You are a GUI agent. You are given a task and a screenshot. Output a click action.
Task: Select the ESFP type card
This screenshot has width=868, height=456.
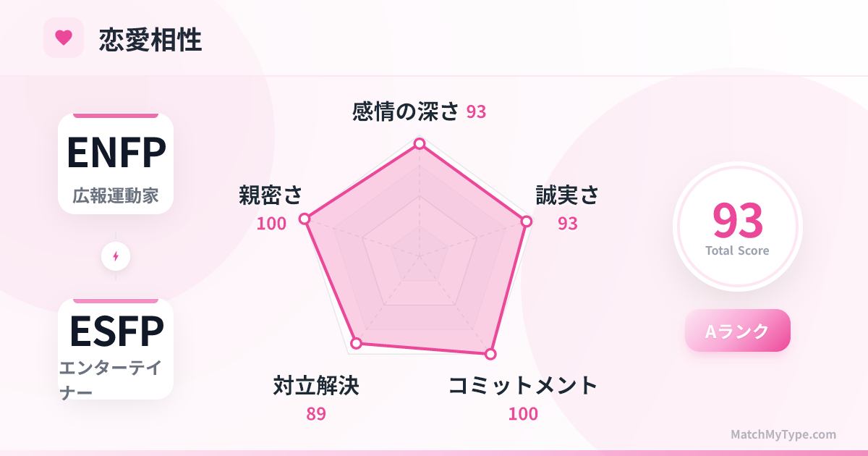pos(116,349)
